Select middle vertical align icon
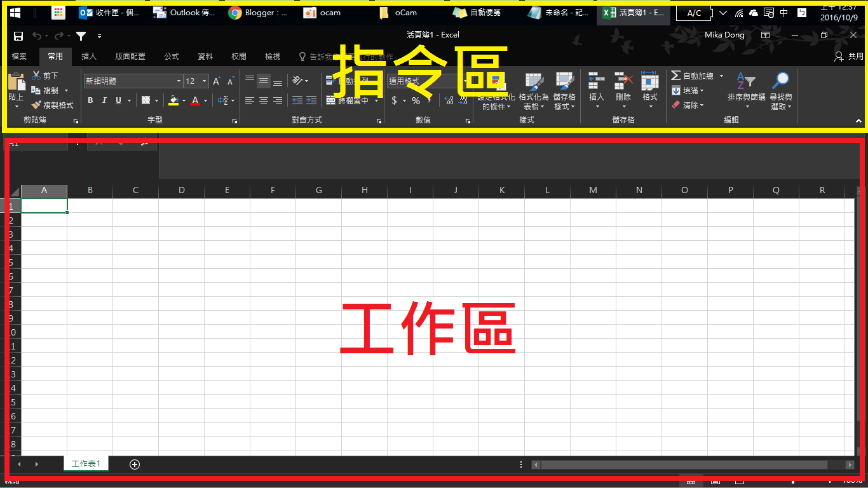Image resolution: width=868 pixels, height=488 pixels. point(263,81)
